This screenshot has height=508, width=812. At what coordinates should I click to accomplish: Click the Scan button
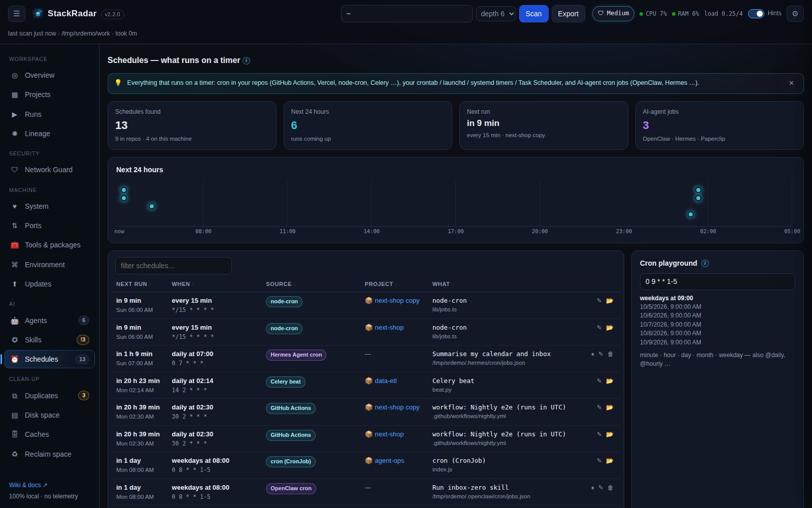tap(533, 14)
